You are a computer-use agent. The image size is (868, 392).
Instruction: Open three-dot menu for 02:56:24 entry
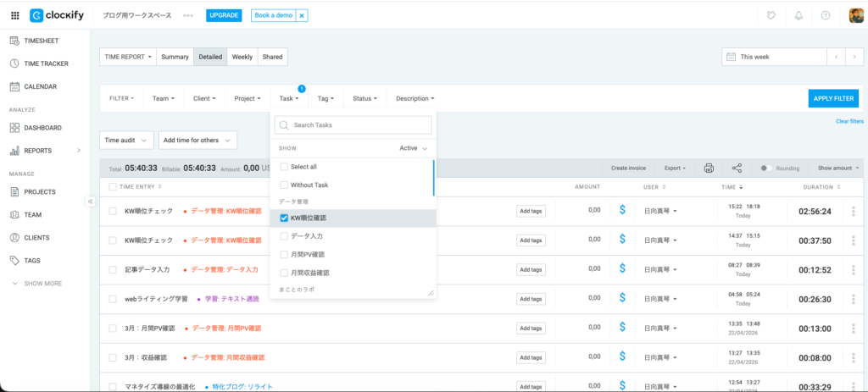tap(854, 211)
